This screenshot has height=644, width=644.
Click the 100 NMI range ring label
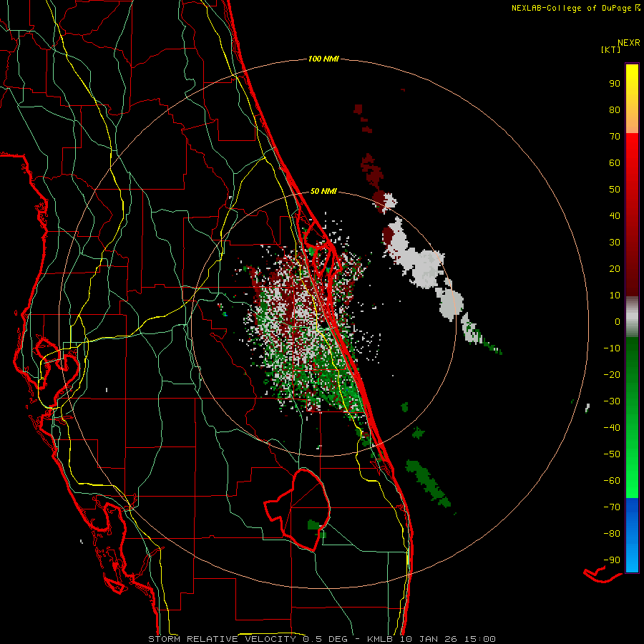click(323, 59)
